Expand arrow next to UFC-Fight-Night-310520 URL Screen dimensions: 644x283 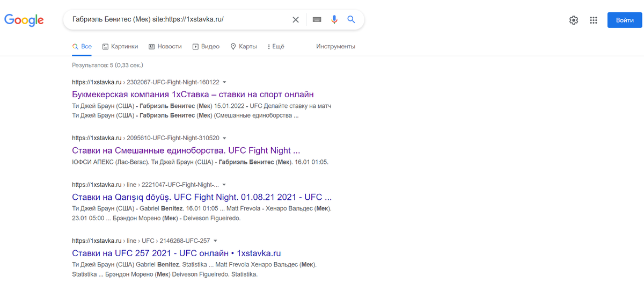224,138
